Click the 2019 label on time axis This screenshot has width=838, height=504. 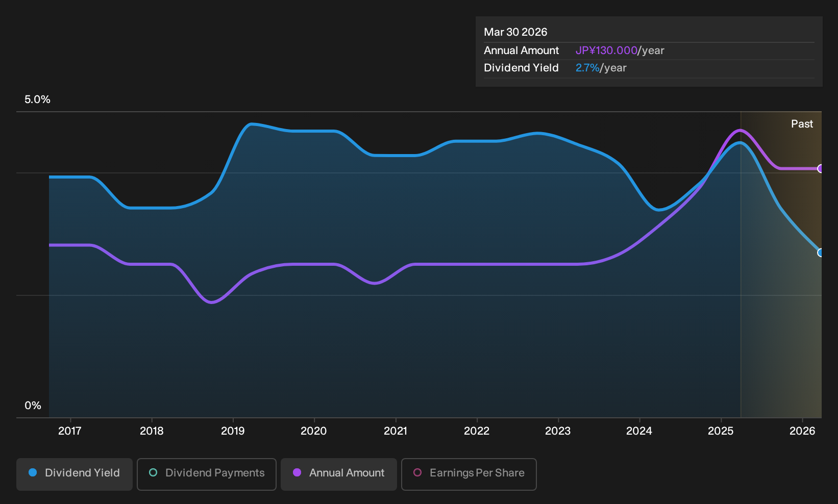click(233, 431)
